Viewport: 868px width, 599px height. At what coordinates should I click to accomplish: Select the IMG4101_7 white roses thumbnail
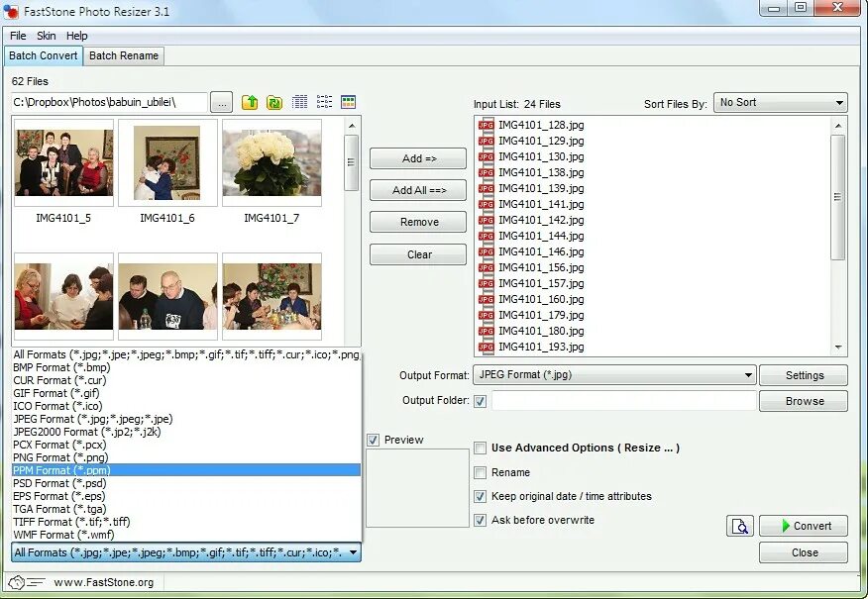click(x=271, y=163)
